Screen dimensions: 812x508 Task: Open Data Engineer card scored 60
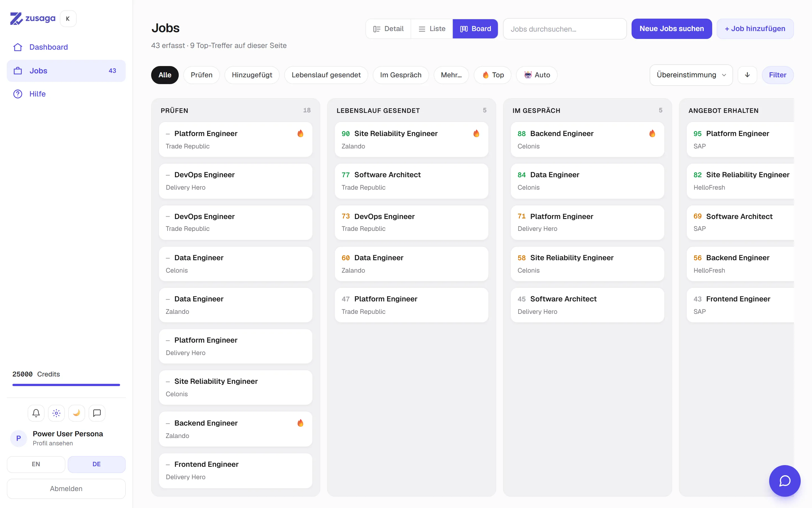(x=411, y=264)
